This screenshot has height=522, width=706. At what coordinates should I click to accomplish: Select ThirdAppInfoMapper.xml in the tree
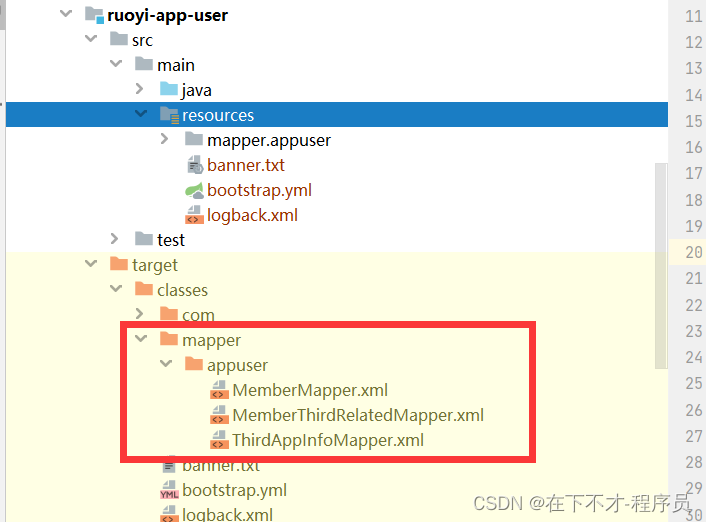pos(328,440)
